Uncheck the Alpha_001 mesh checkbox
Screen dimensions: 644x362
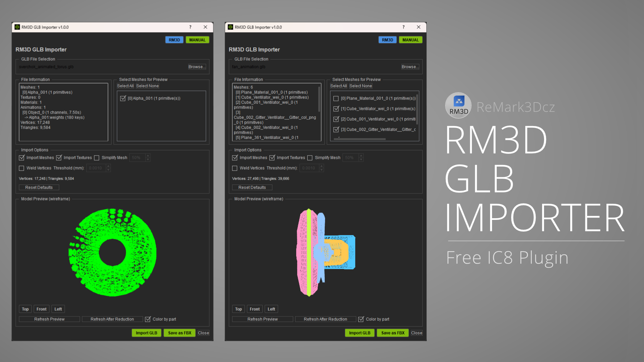(123, 99)
